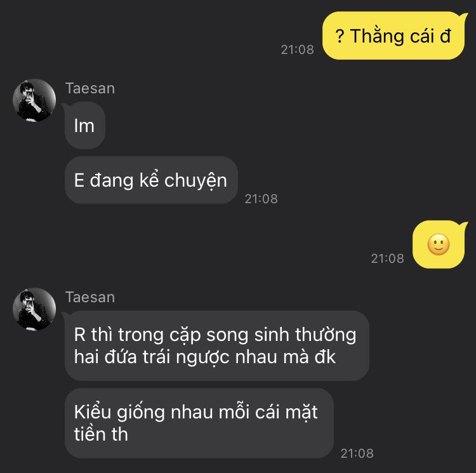The image size is (476, 473).
Task: Click the lower Taesan sender name
Action: tap(90, 297)
